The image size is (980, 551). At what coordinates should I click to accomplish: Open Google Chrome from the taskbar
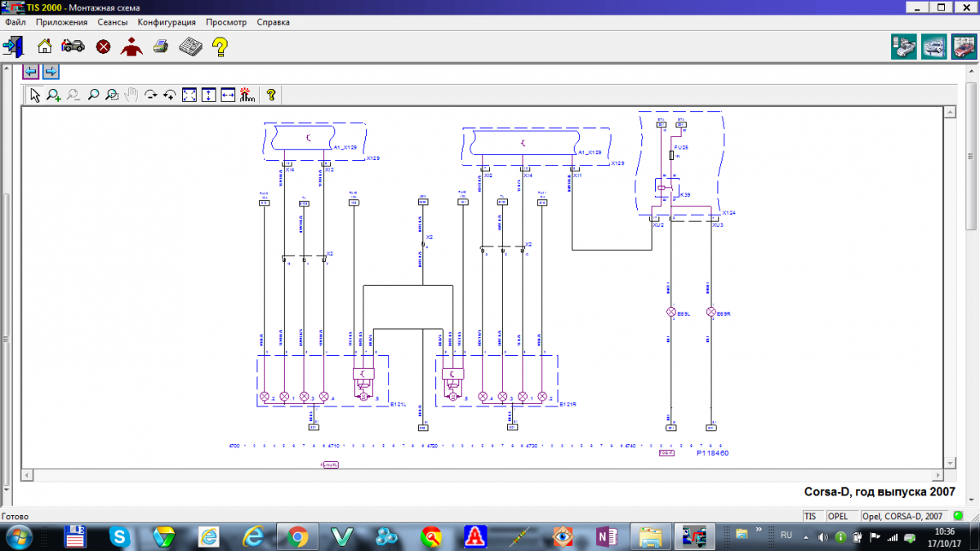(x=296, y=536)
